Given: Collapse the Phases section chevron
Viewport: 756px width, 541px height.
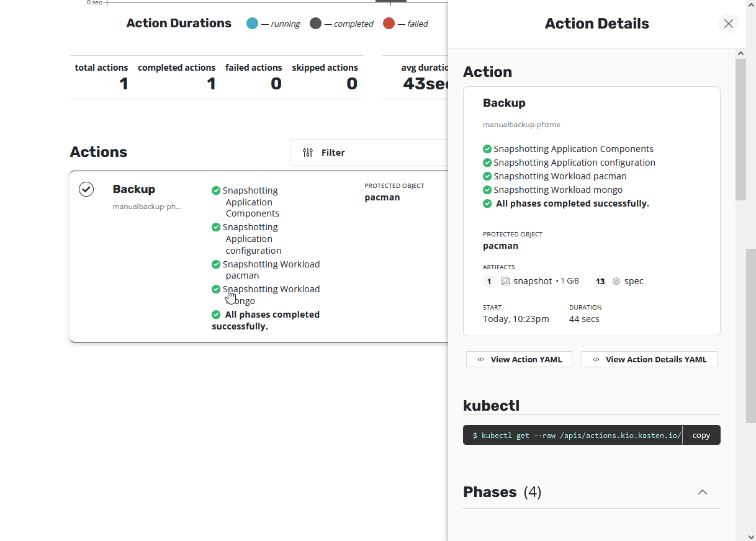Looking at the screenshot, I should point(702,492).
